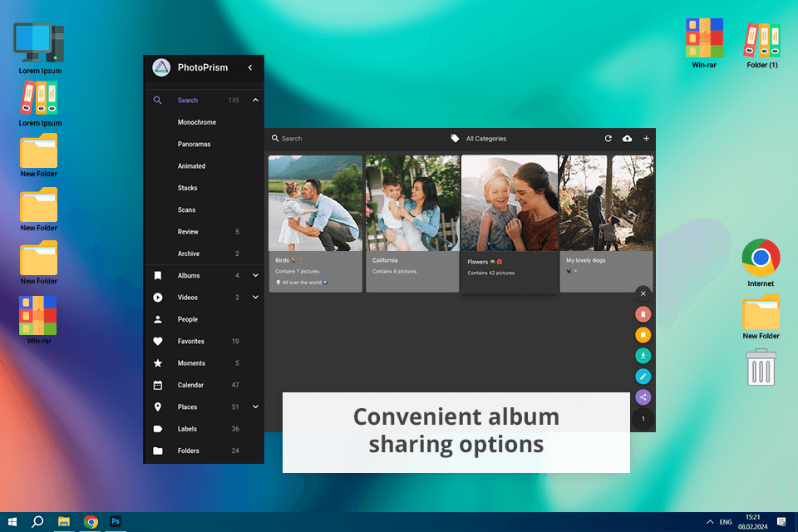Click the purple share action button
Screen dimensions: 798x532
643,397
